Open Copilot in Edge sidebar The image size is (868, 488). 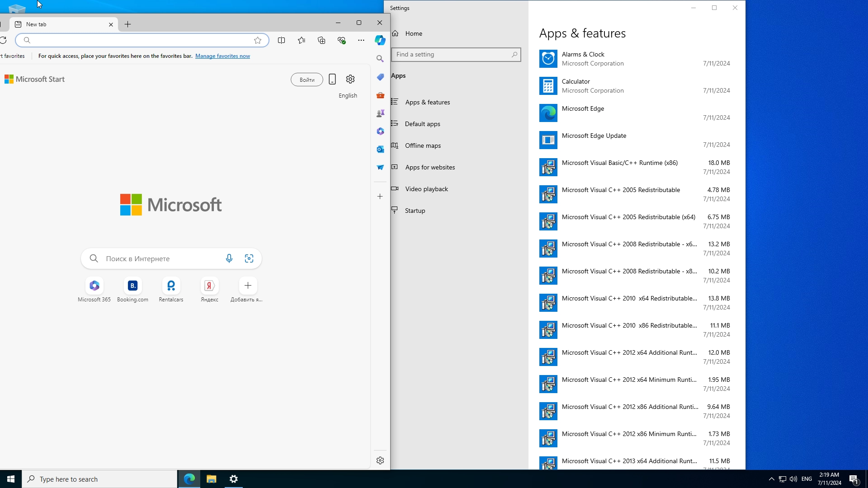coord(380,40)
